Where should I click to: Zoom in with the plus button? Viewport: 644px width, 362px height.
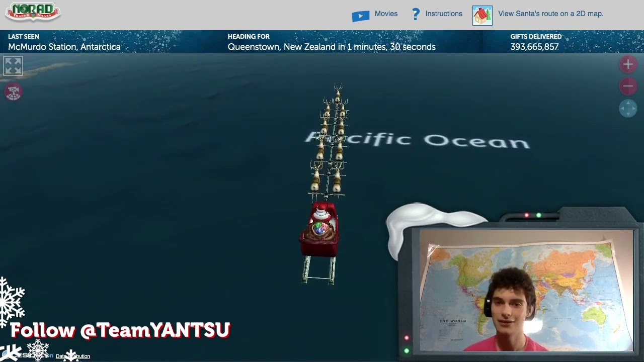tap(628, 64)
